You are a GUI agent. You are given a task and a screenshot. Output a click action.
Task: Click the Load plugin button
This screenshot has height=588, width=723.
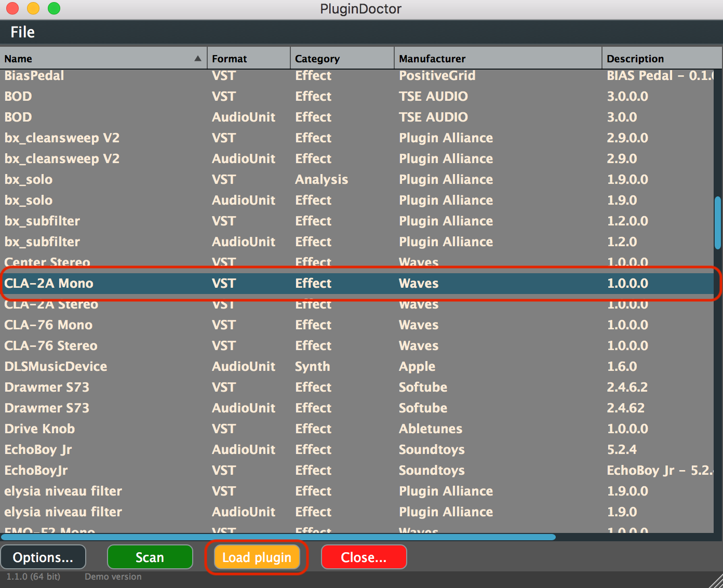tap(257, 557)
